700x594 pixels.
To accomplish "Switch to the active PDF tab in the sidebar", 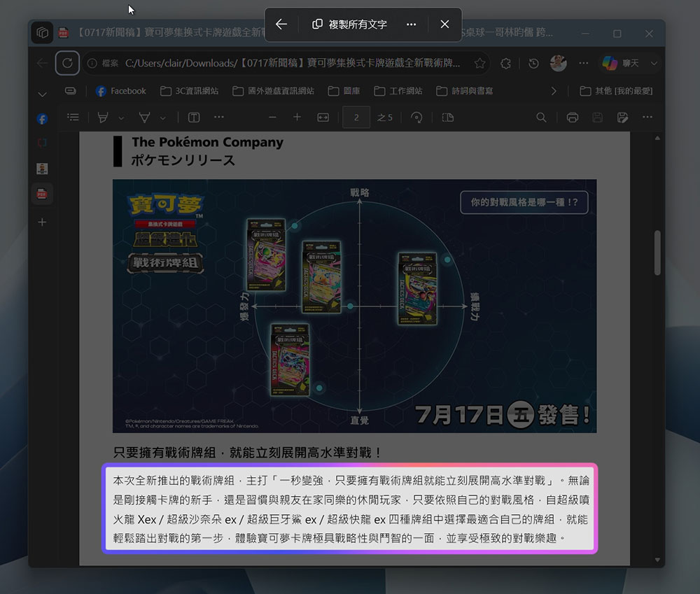I will click(x=42, y=194).
